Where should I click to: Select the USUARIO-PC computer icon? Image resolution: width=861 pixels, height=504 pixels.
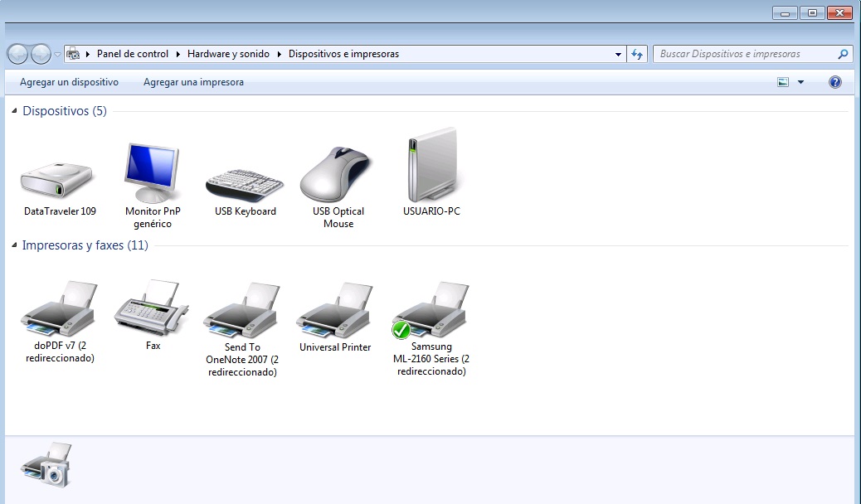[x=432, y=165]
